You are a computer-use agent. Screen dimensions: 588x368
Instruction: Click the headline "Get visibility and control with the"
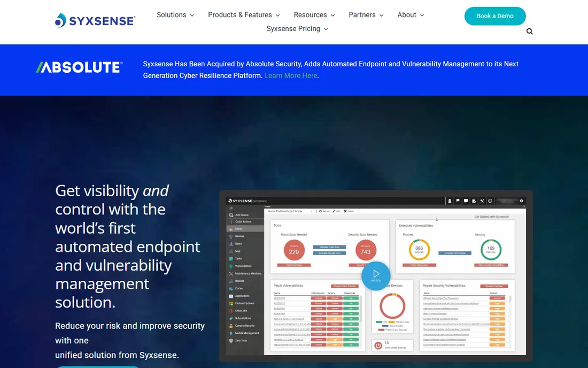tap(112, 200)
